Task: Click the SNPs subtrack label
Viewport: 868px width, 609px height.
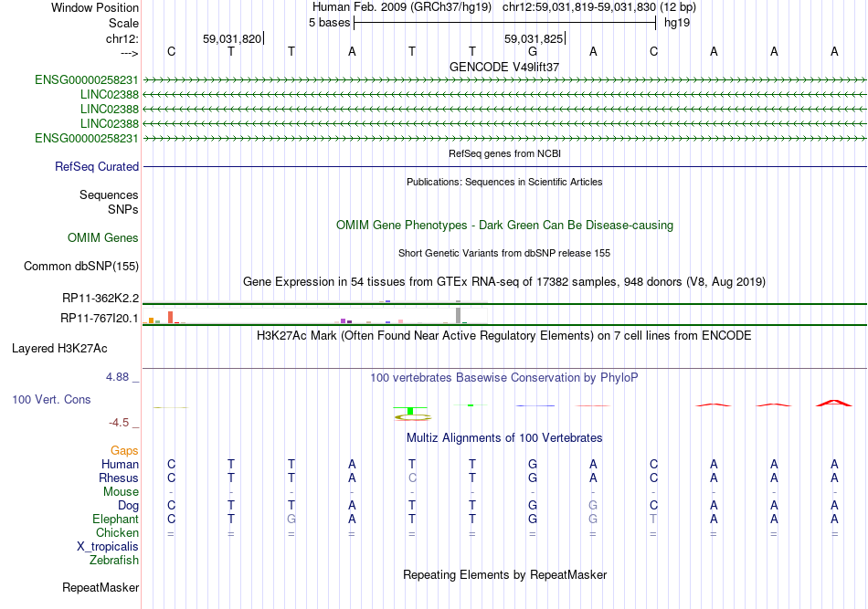Action: point(123,210)
